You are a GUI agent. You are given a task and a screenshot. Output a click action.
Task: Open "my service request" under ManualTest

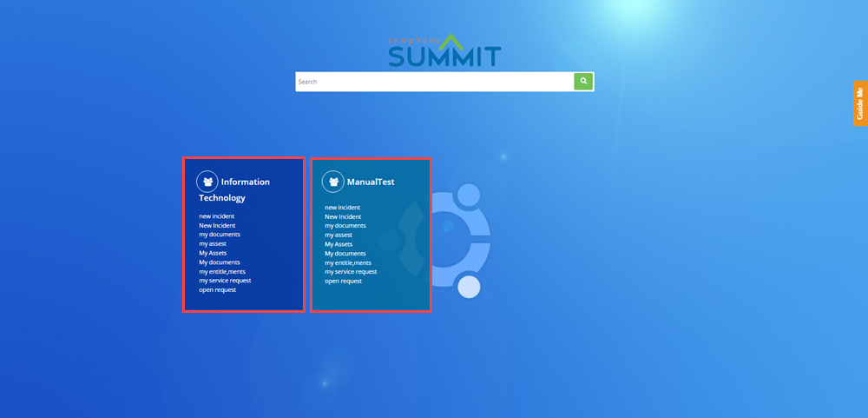[351, 272]
